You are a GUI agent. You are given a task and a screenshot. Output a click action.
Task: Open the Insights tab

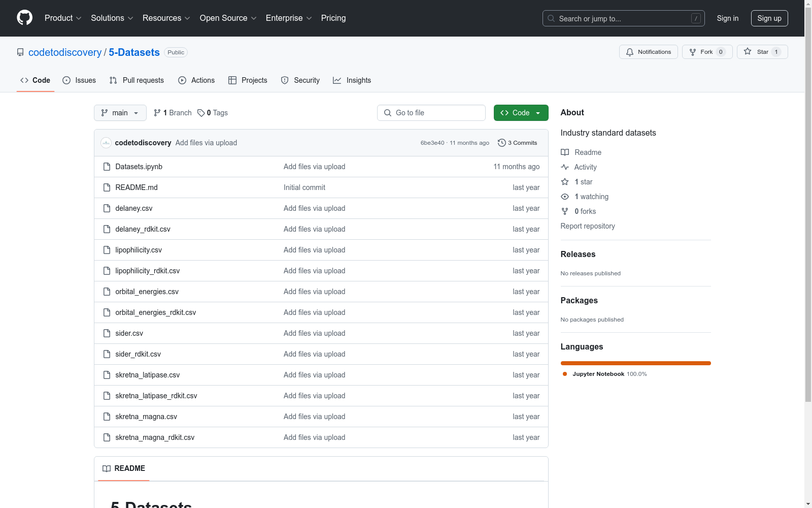click(x=352, y=80)
